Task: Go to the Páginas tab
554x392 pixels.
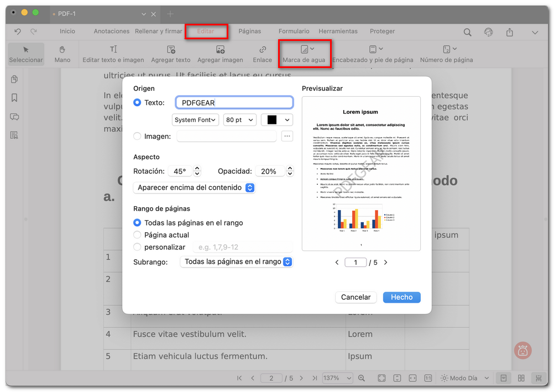Action: [249, 31]
